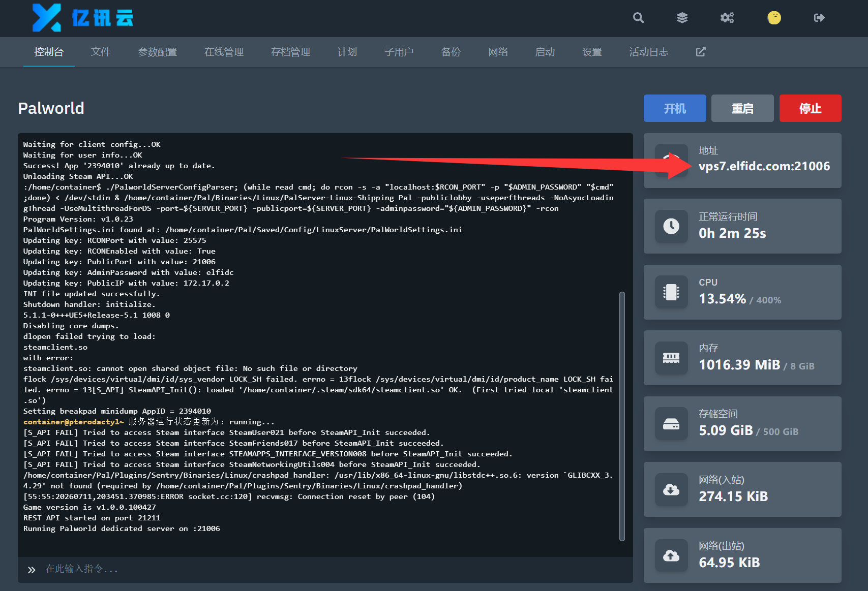868x591 pixels.
Task: Click the search magnifier icon
Action: (638, 18)
